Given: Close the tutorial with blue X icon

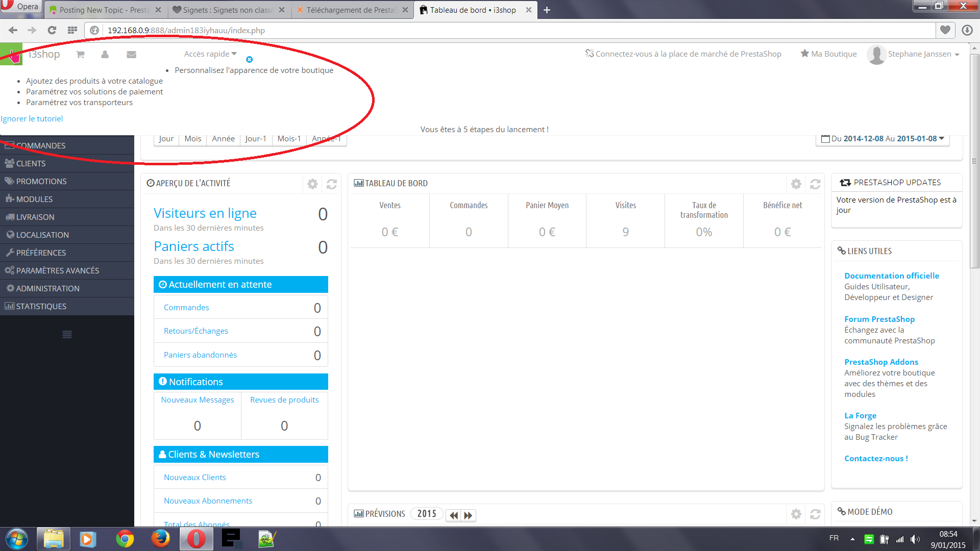Looking at the screenshot, I should [x=249, y=60].
